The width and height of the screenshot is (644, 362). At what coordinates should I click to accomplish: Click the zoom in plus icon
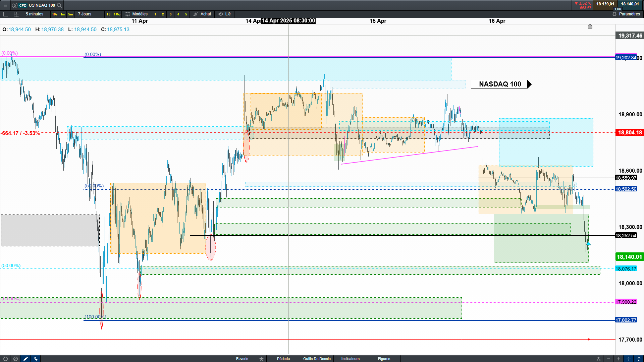click(x=619, y=359)
